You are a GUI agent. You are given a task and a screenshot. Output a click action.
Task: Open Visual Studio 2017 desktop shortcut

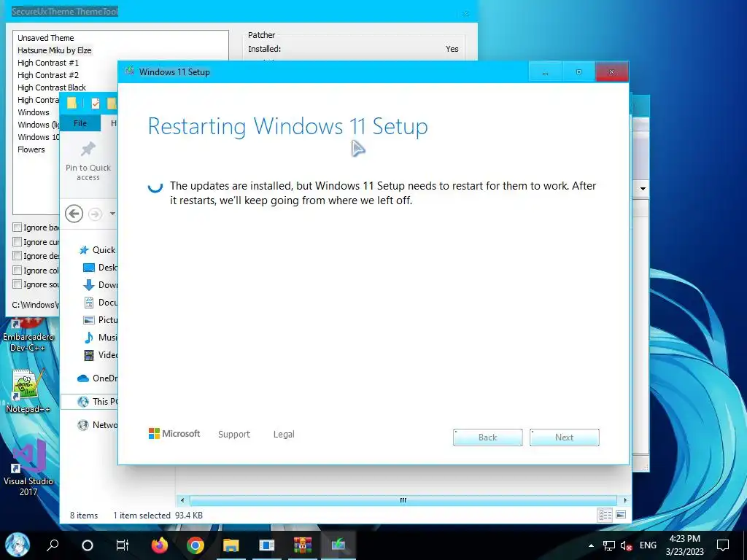coord(28,469)
